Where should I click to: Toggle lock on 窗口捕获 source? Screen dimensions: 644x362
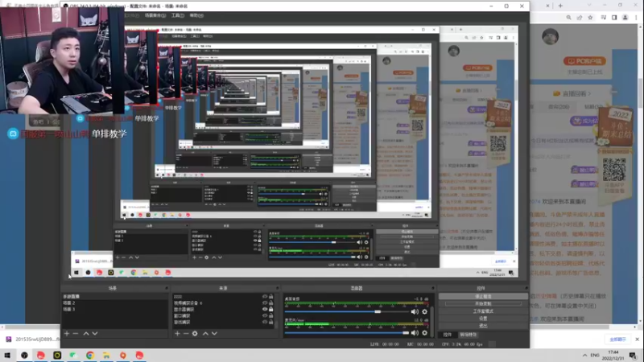[x=270, y=315]
